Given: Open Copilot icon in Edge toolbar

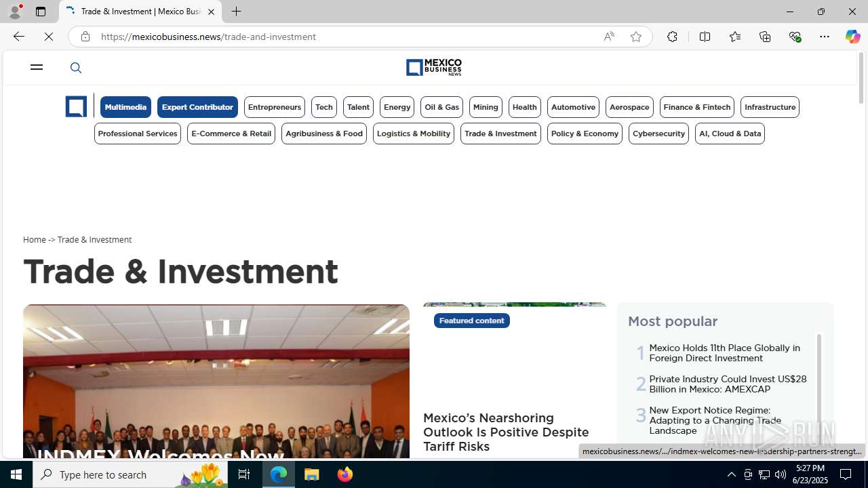Looking at the screenshot, I should (x=852, y=37).
